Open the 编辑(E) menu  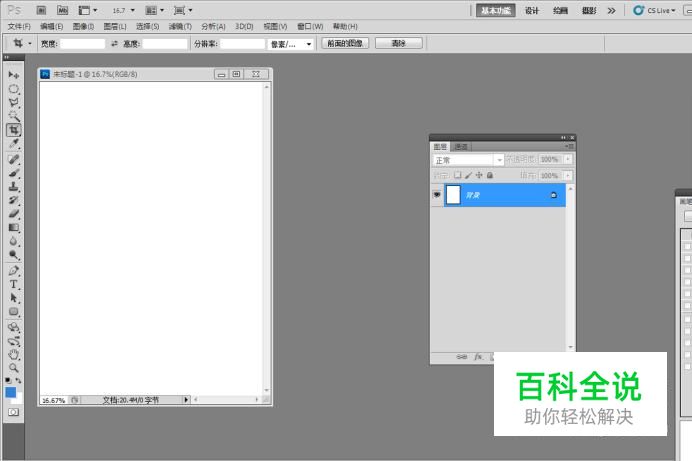(x=52, y=26)
